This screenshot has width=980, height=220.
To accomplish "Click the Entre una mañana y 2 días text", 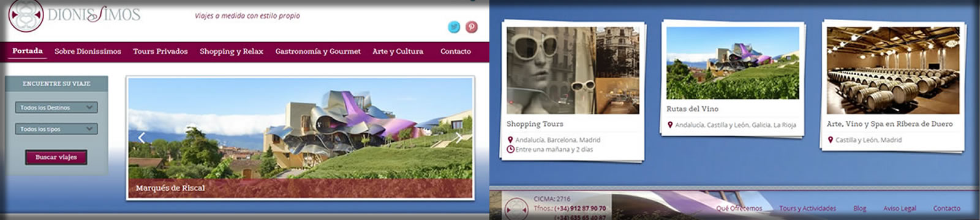I will click(x=554, y=149).
